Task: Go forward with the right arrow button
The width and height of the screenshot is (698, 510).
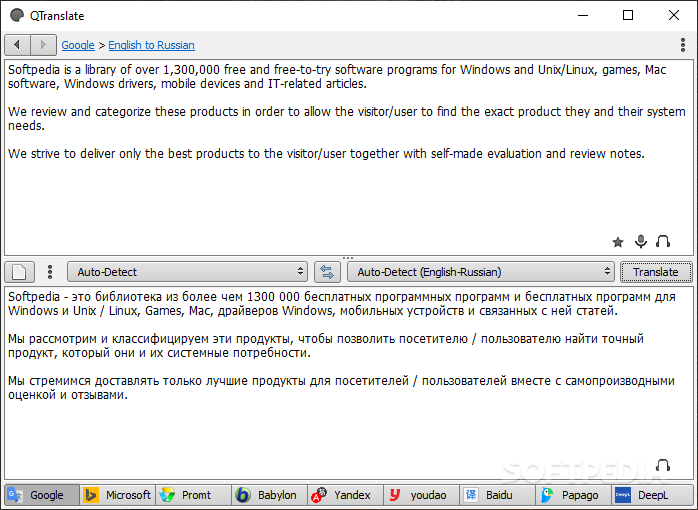Action: (43, 45)
